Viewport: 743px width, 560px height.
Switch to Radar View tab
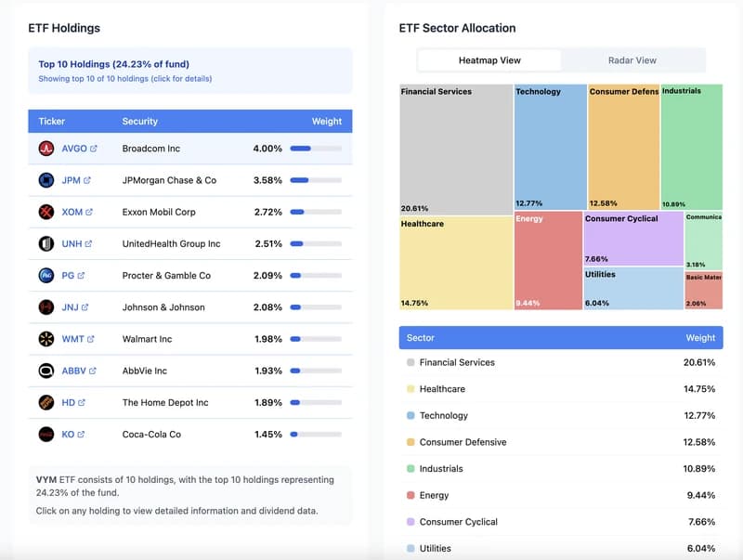(632, 60)
